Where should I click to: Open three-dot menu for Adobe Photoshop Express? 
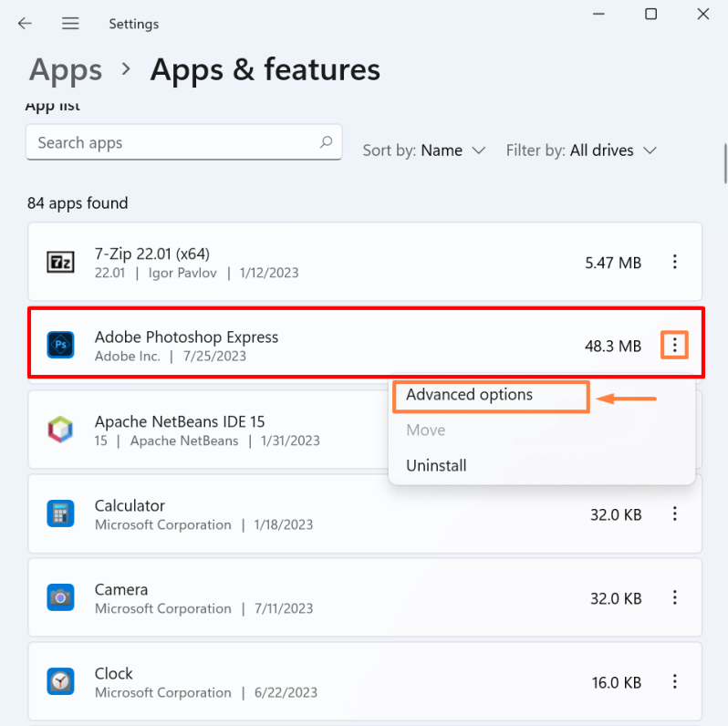pyautogui.click(x=674, y=345)
